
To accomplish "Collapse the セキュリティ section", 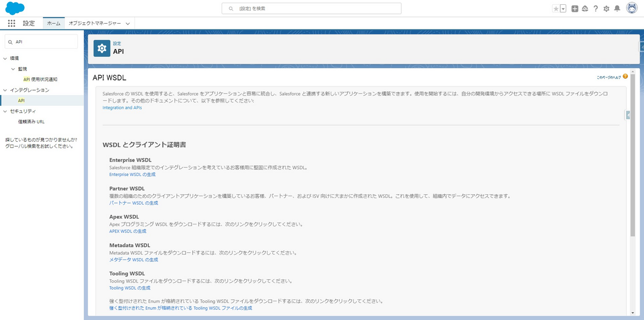I will point(4,111).
